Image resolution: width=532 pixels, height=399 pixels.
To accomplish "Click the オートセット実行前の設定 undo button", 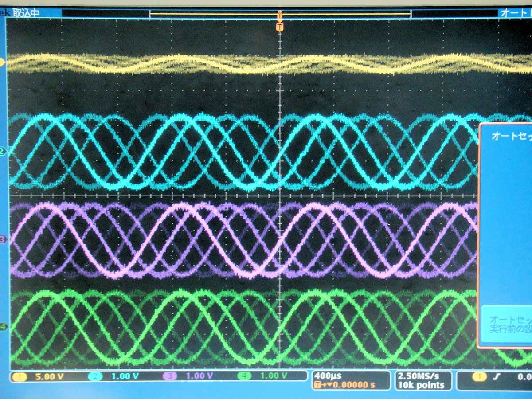I will pyautogui.click(x=507, y=325).
